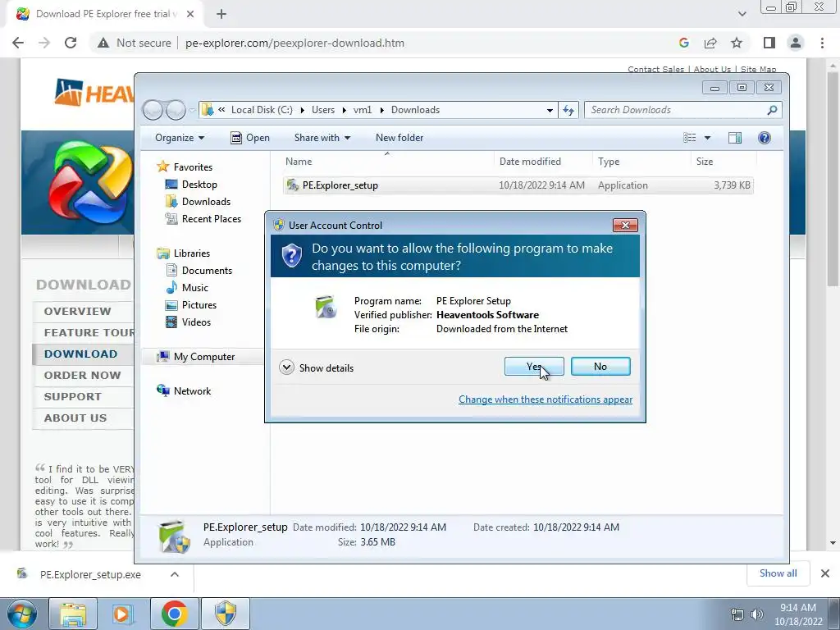Screen dimensions: 840x630
Task: Click change view icon in Explorer
Action: point(689,138)
